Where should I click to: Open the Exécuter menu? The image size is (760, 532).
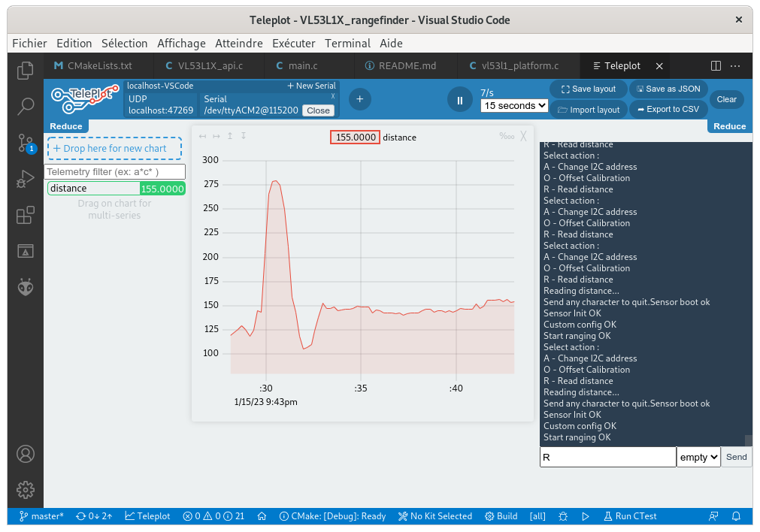click(x=294, y=43)
